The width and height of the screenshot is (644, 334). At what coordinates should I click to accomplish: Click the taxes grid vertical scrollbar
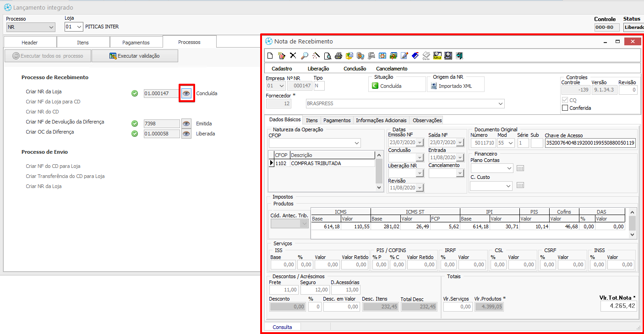[x=632, y=223]
